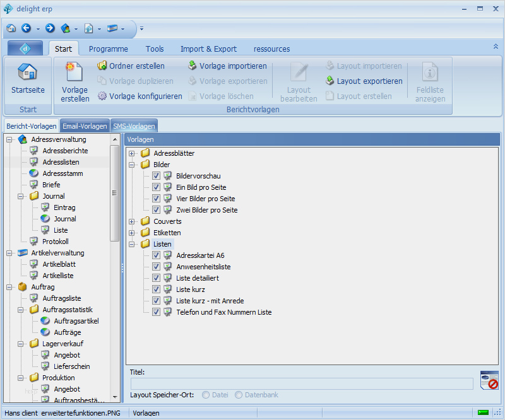This screenshot has width=505, height=420.
Task: Open the delight application menu button
Action: pos(25,49)
